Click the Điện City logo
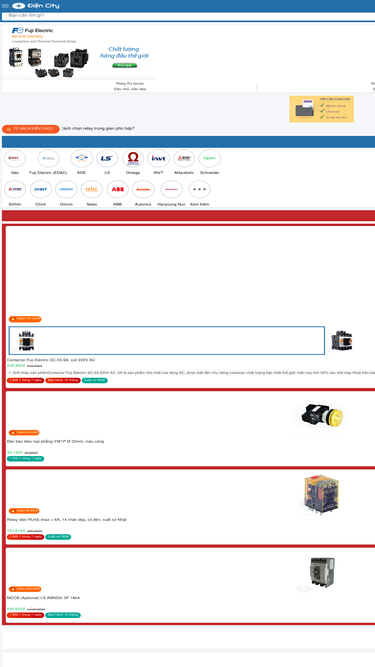Image resolution: width=375 pixels, height=667 pixels. 36,6
